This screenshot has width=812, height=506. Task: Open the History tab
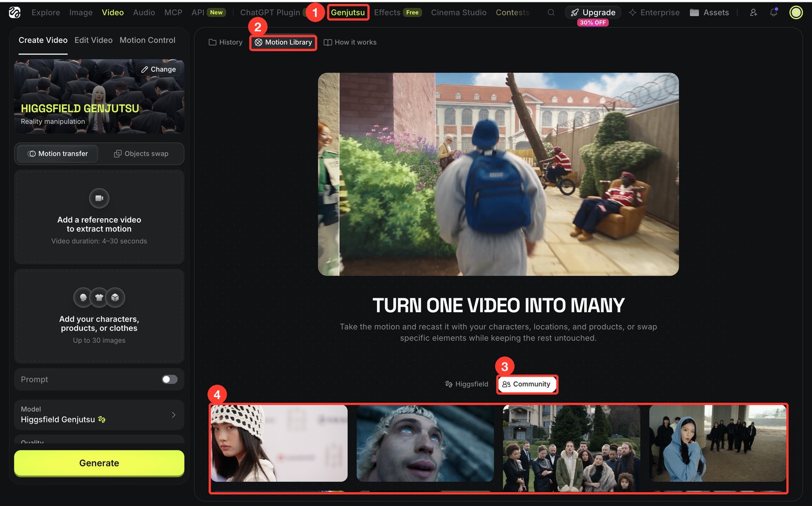[x=226, y=42]
